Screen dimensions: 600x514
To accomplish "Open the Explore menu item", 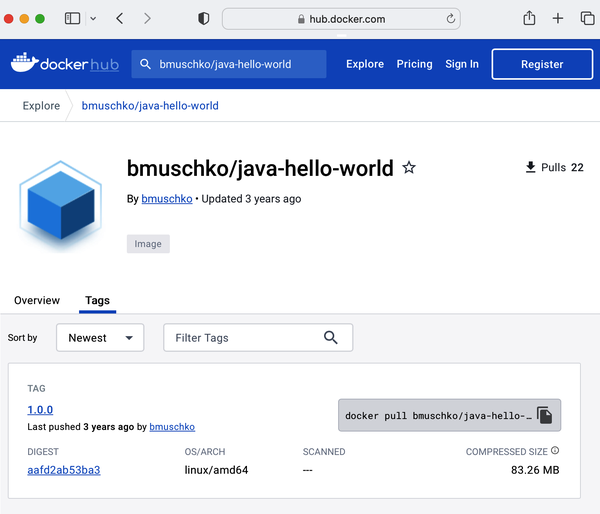I will (365, 64).
